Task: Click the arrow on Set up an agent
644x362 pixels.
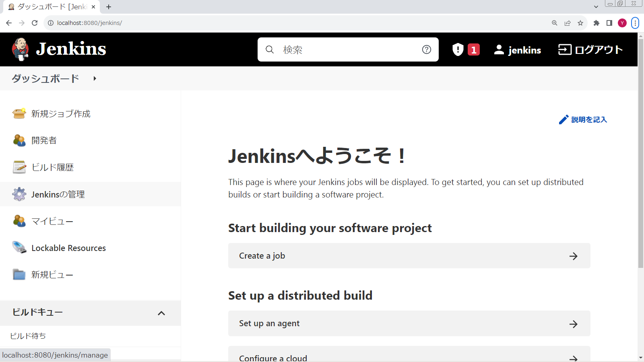Action: (x=574, y=324)
